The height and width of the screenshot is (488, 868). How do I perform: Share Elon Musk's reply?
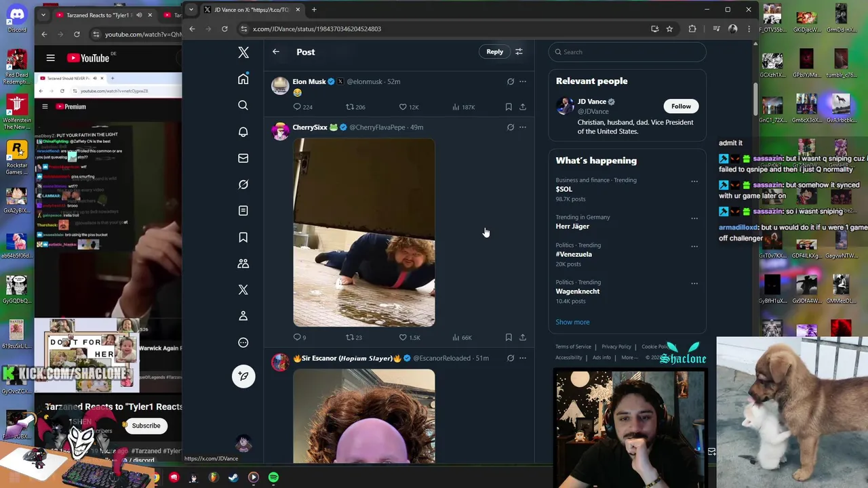tap(523, 107)
